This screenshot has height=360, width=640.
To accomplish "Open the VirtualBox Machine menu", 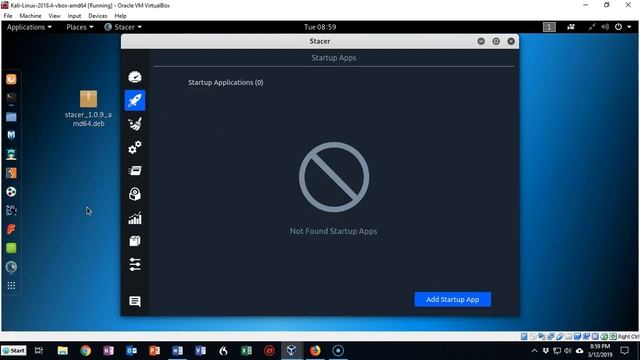I will pyautogui.click(x=30, y=16).
